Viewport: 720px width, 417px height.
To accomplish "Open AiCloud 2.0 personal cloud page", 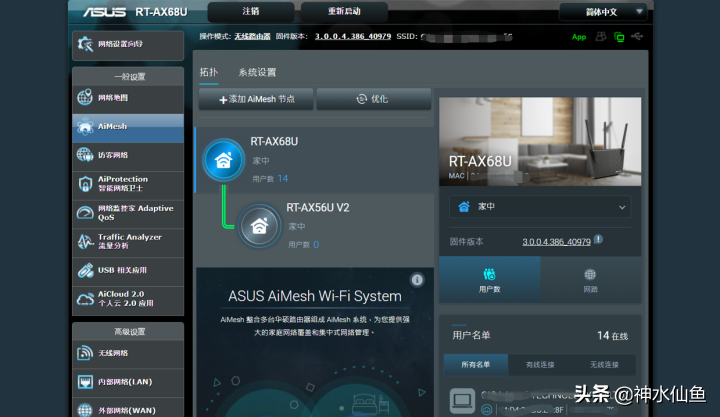I will 127,298.
